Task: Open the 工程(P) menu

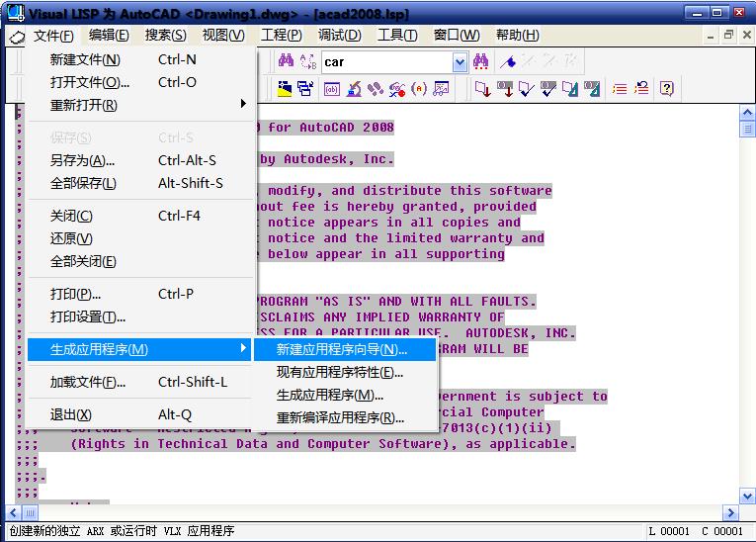Action: tap(281, 36)
